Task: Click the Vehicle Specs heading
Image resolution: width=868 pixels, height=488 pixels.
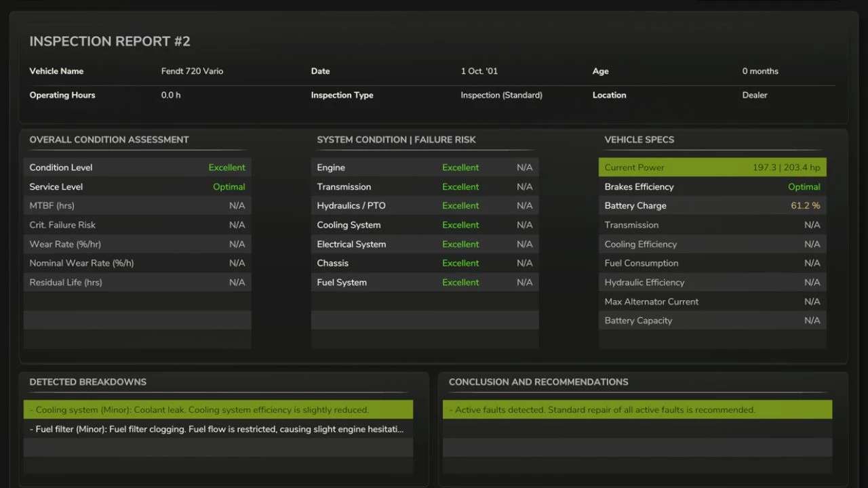Action: [639, 140]
